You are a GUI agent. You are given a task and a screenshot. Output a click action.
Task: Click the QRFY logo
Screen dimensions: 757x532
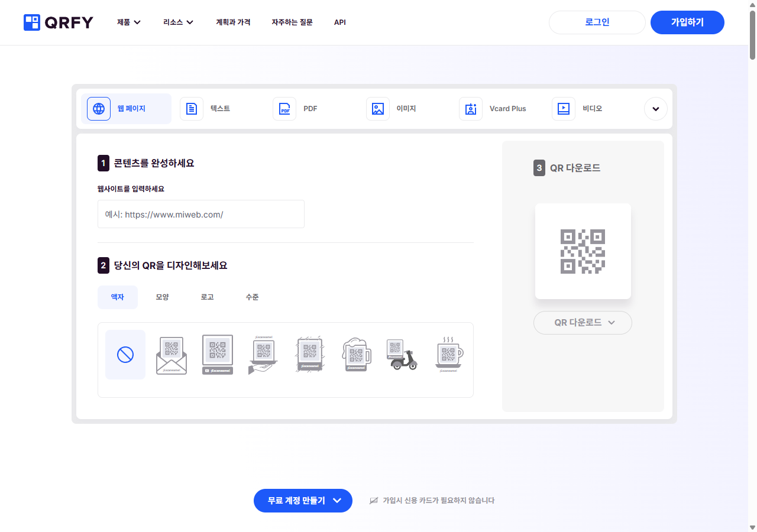(x=57, y=22)
